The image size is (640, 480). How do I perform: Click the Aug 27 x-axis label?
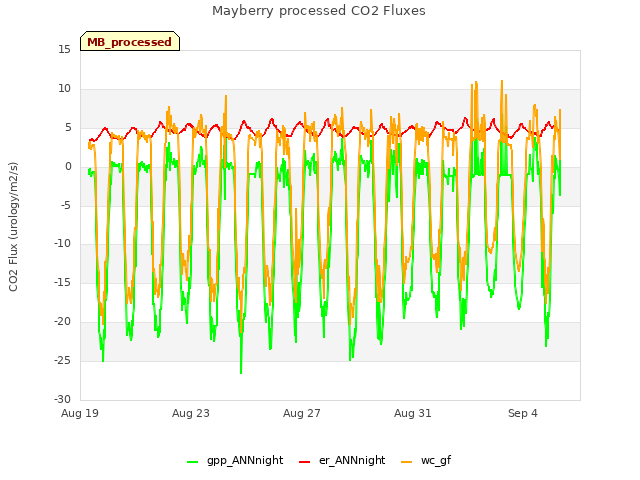(x=302, y=413)
